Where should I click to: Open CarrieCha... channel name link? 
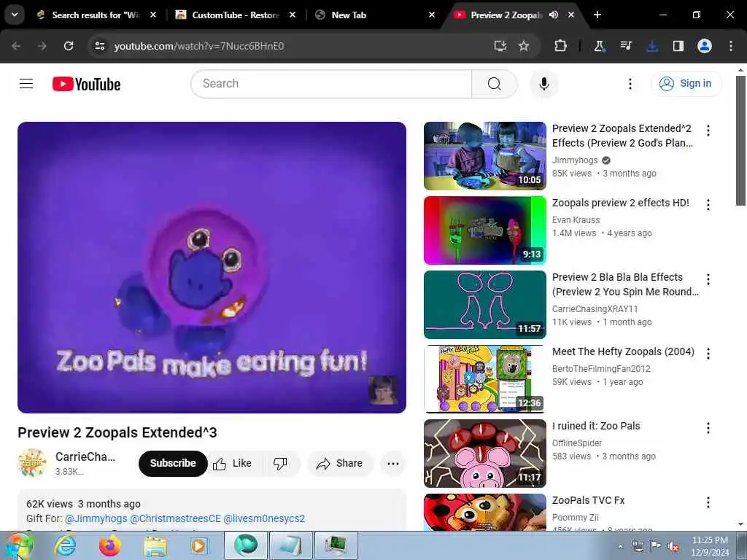85,456
